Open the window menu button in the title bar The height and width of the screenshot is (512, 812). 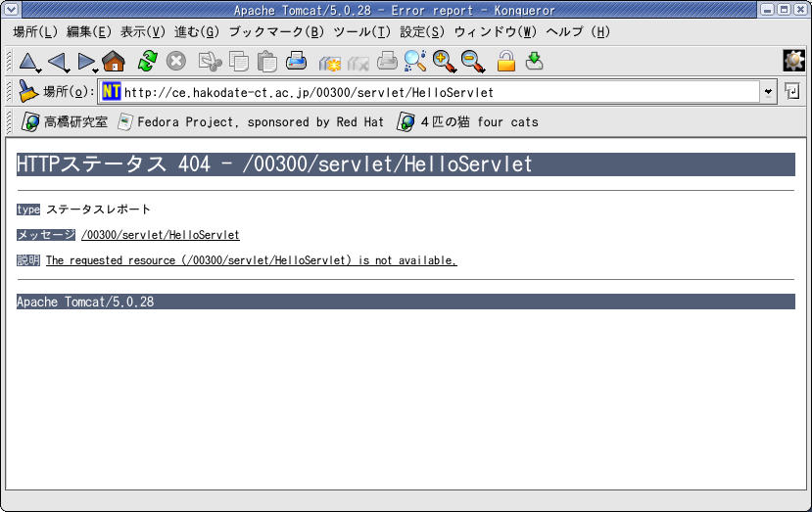[x=11, y=10]
